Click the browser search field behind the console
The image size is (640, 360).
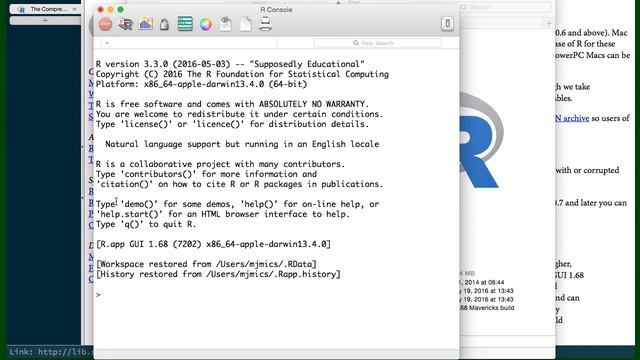click(506, 7)
